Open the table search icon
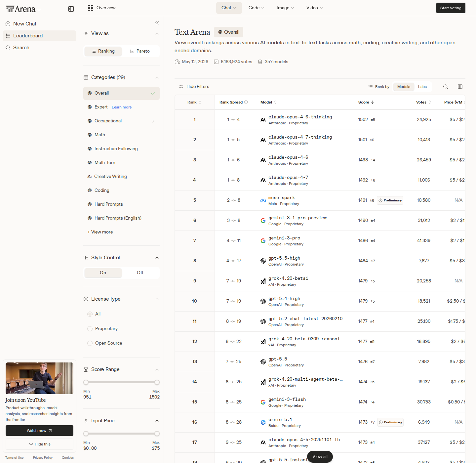 [x=446, y=87]
